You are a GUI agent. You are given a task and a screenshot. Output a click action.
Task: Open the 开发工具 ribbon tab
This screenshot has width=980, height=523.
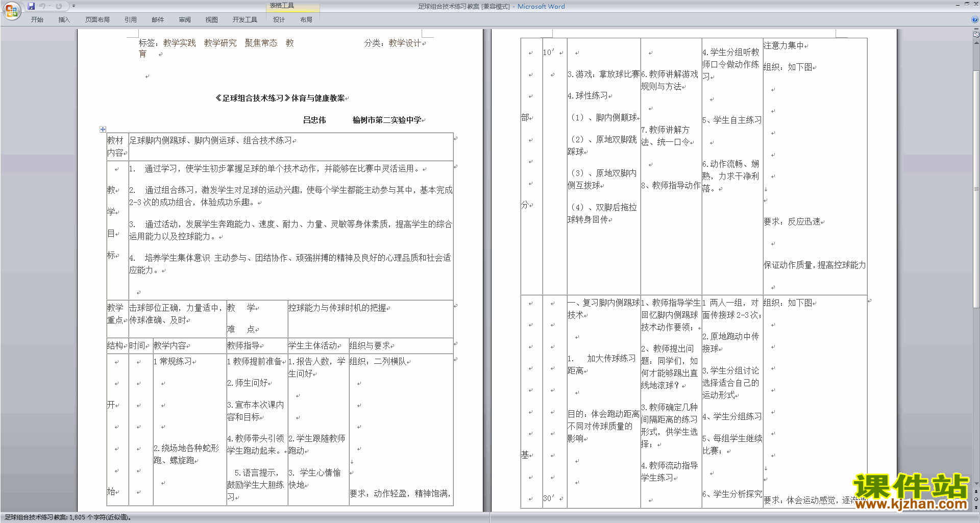pos(244,19)
